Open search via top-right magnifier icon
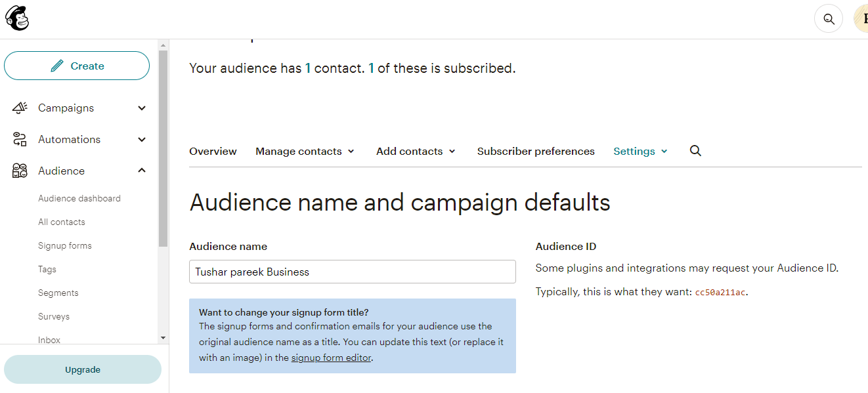 [828, 19]
